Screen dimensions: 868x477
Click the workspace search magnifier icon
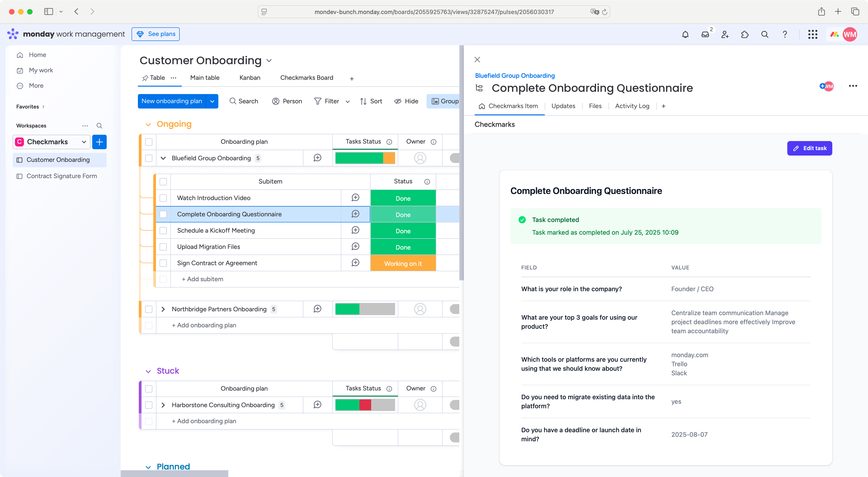click(x=99, y=126)
